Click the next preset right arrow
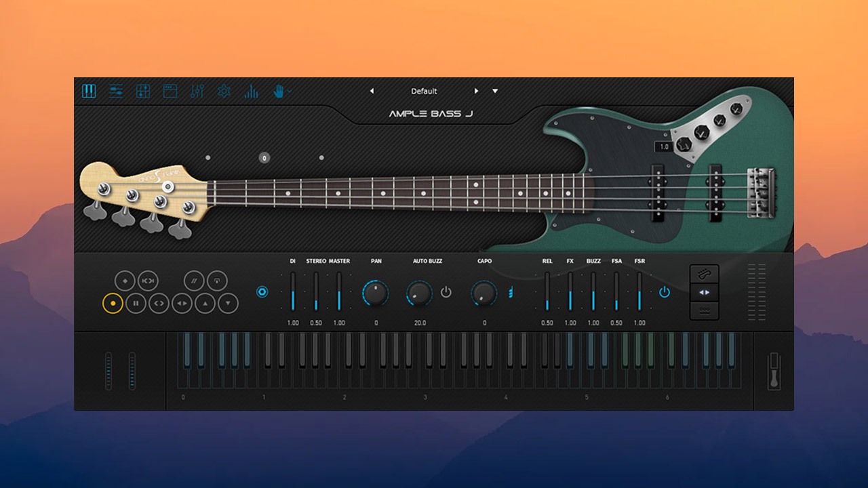Image resolution: width=868 pixels, height=488 pixels. point(477,91)
